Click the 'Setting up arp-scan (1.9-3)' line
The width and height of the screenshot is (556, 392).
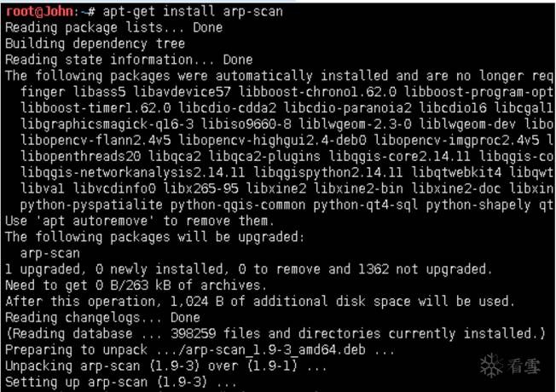[x=121, y=383]
